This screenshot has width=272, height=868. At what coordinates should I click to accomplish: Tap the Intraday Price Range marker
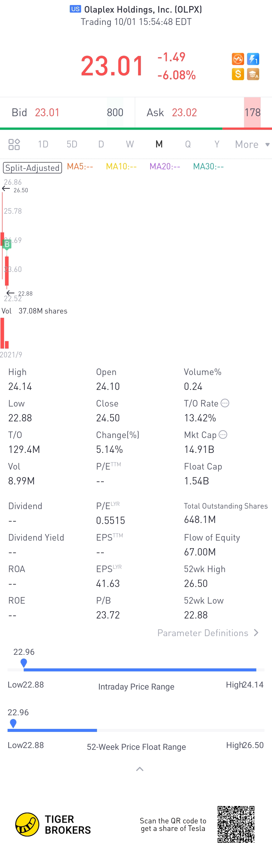tap(24, 662)
